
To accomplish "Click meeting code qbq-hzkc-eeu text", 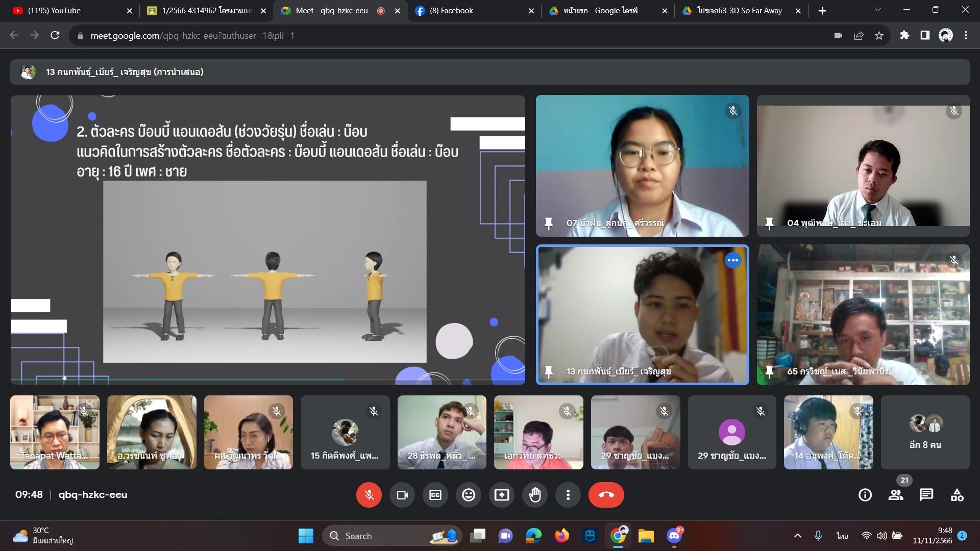I will click(x=93, y=494).
